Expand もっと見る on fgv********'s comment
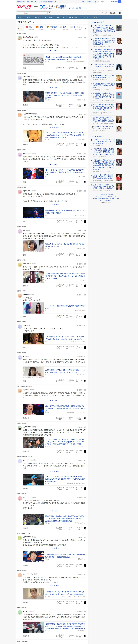 tap(54, 165)
